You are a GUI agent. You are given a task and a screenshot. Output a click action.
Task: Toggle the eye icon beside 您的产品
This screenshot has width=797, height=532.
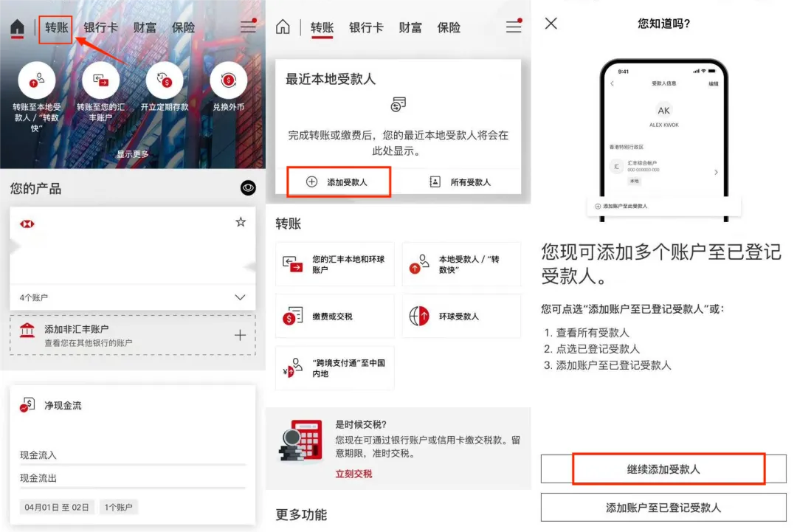248,188
